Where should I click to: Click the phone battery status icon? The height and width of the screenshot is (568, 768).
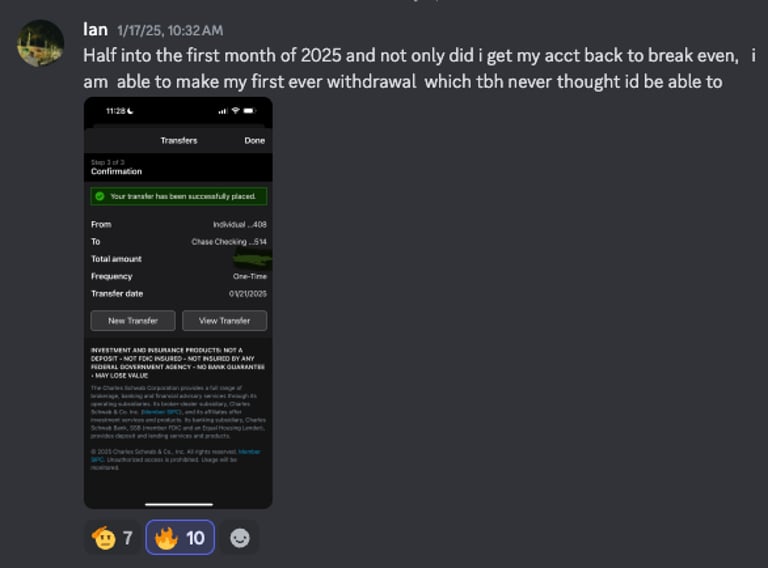[250, 111]
